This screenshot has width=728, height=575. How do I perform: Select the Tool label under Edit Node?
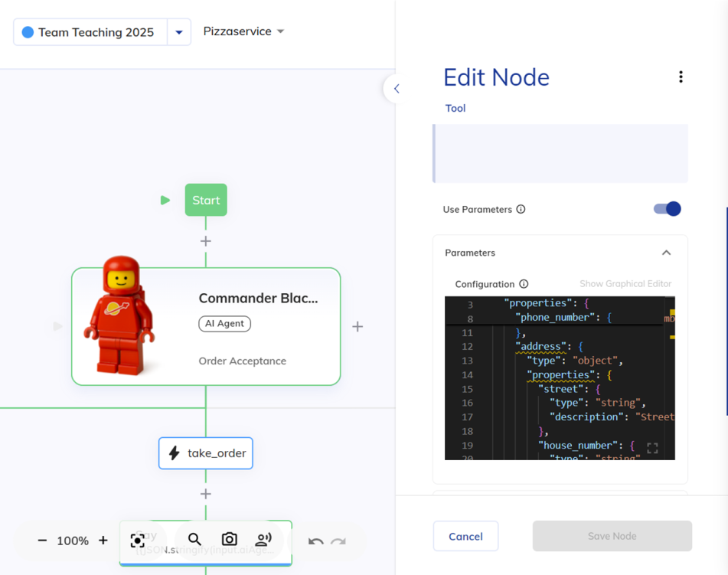(x=455, y=108)
